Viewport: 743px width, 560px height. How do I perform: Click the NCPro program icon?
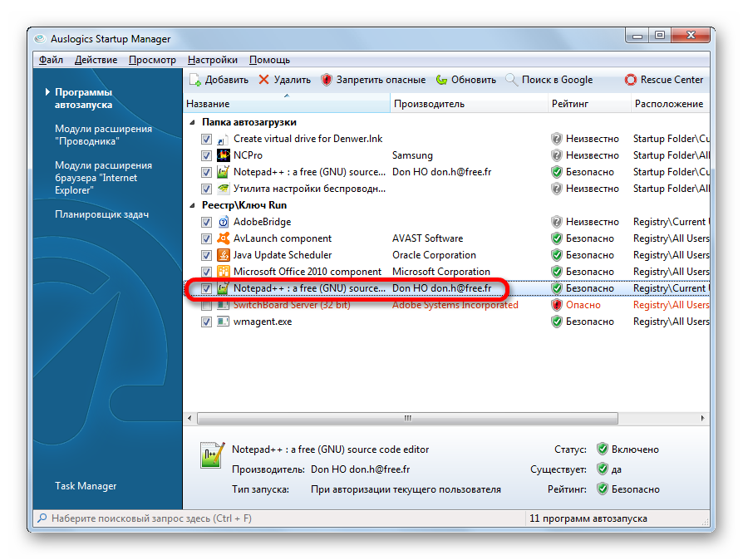click(x=224, y=155)
